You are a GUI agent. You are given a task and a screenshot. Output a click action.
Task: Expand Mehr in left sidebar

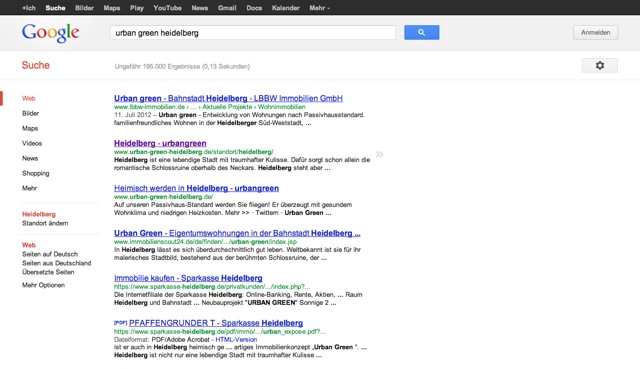(x=29, y=188)
